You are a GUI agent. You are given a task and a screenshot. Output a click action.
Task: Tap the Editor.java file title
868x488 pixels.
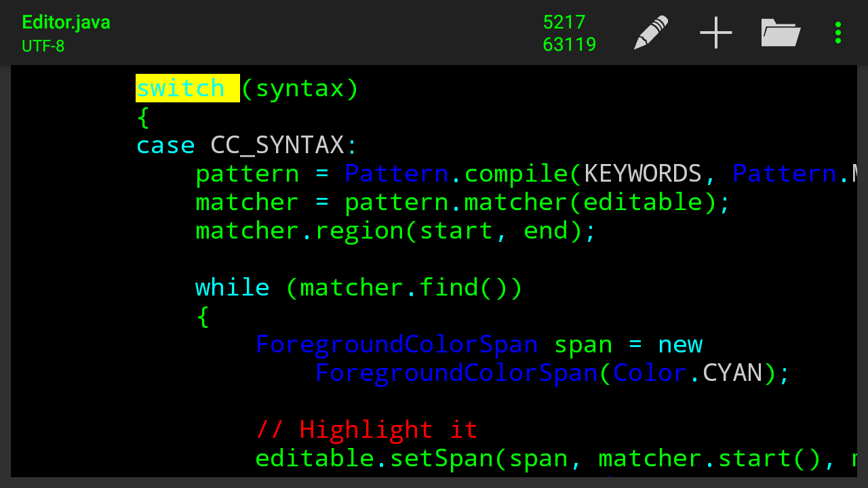click(x=66, y=22)
